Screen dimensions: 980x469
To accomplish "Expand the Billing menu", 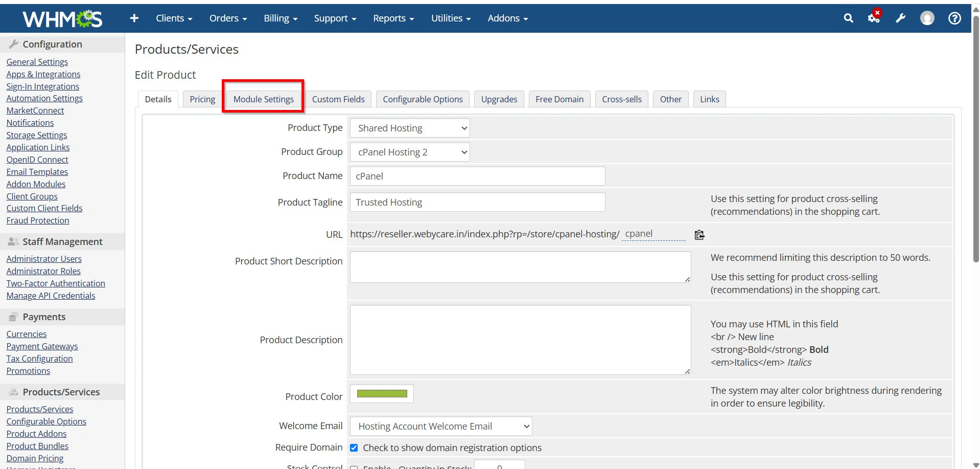I will click(x=281, y=18).
